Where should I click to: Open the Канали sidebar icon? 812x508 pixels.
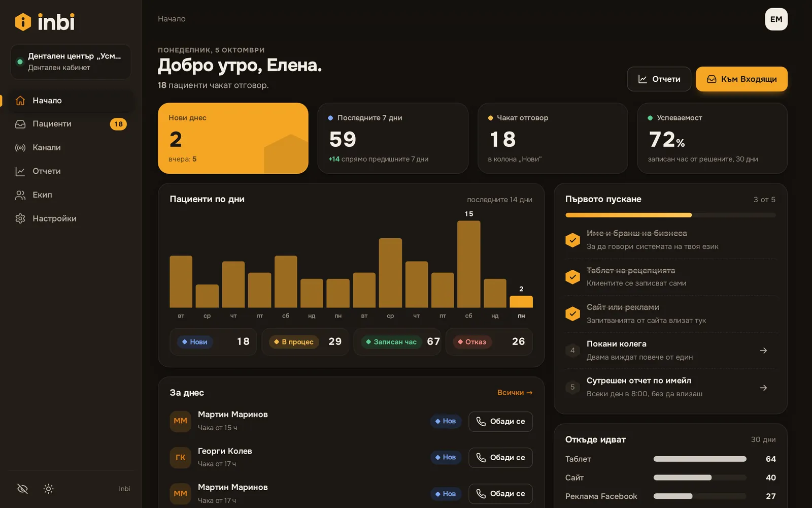tap(20, 148)
